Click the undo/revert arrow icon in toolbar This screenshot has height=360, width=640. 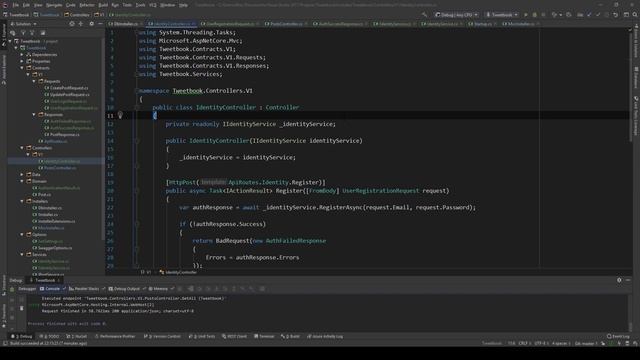[616, 15]
